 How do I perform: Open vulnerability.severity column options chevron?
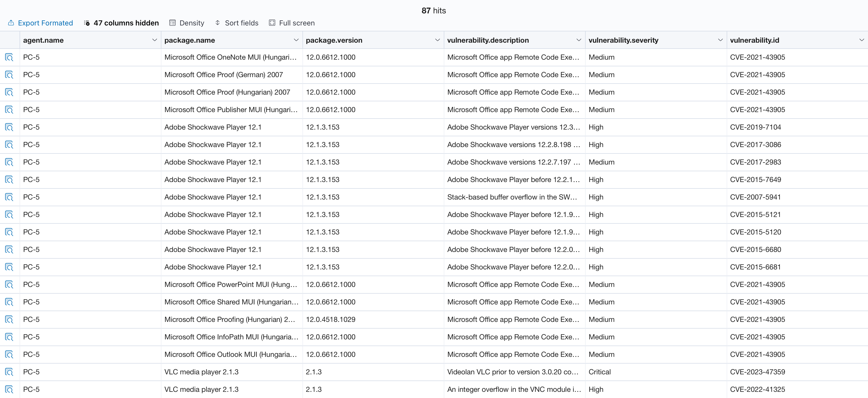point(721,40)
